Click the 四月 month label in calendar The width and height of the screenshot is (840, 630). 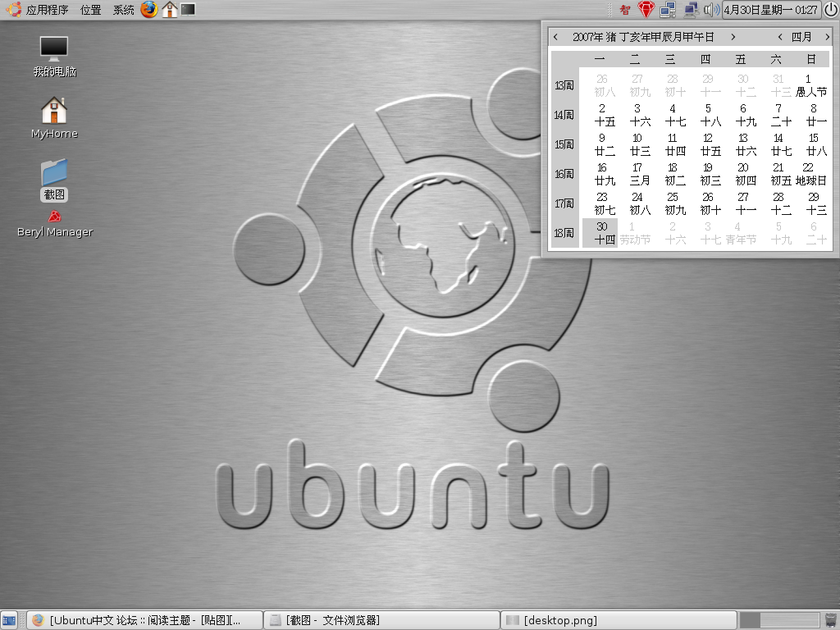coord(801,37)
